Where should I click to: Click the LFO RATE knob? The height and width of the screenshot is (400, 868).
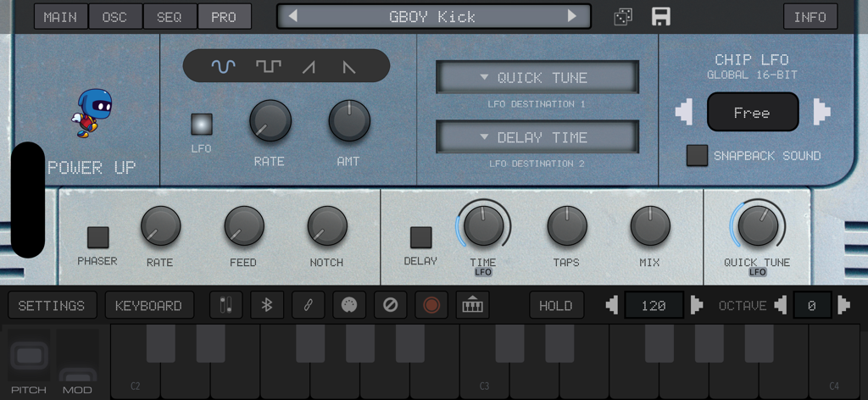270,120
